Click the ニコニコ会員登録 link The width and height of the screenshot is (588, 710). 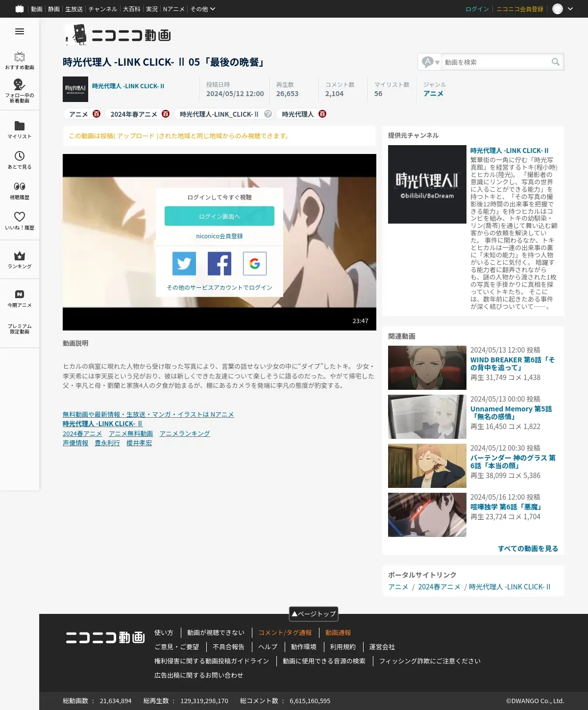pos(520,9)
